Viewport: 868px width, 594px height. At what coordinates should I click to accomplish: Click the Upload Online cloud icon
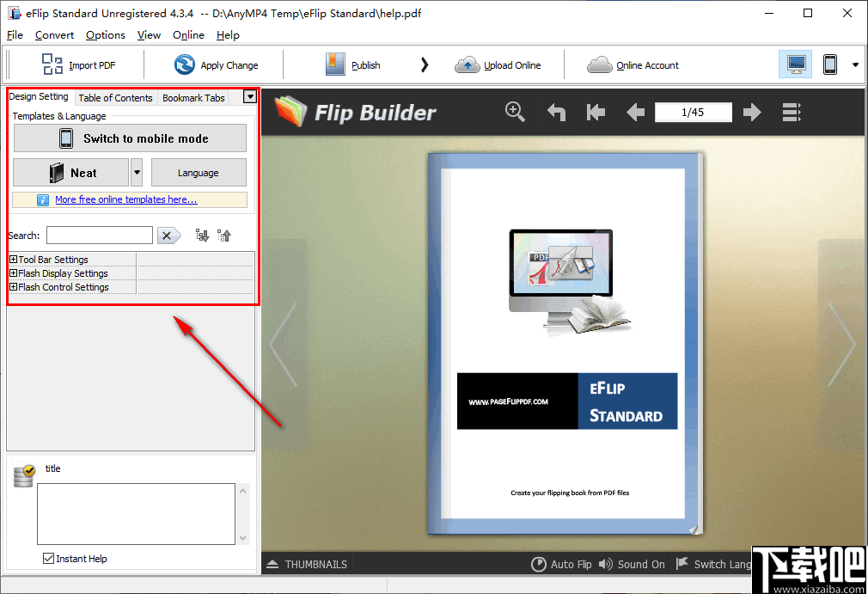468,64
